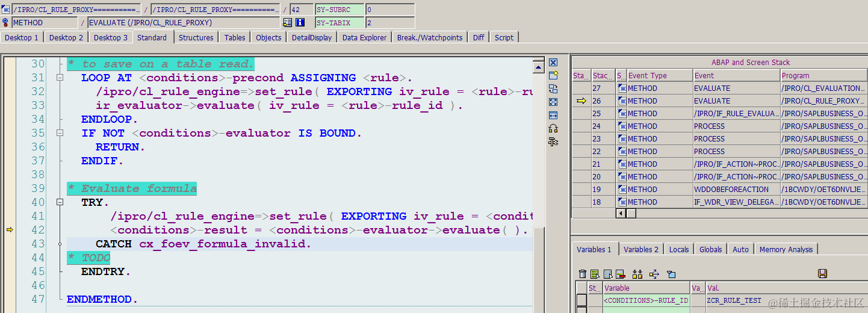Click the Program column header in stack

pyautogui.click(x=824, y=76)
